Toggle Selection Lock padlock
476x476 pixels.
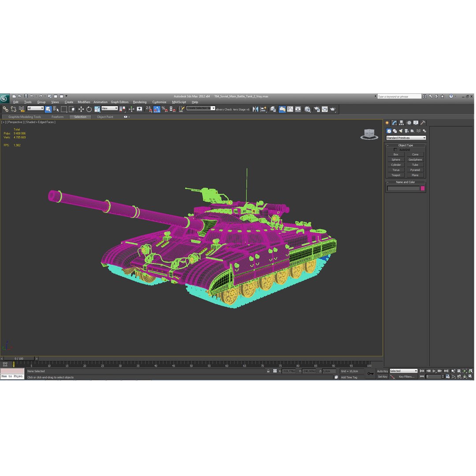[268, 371]
